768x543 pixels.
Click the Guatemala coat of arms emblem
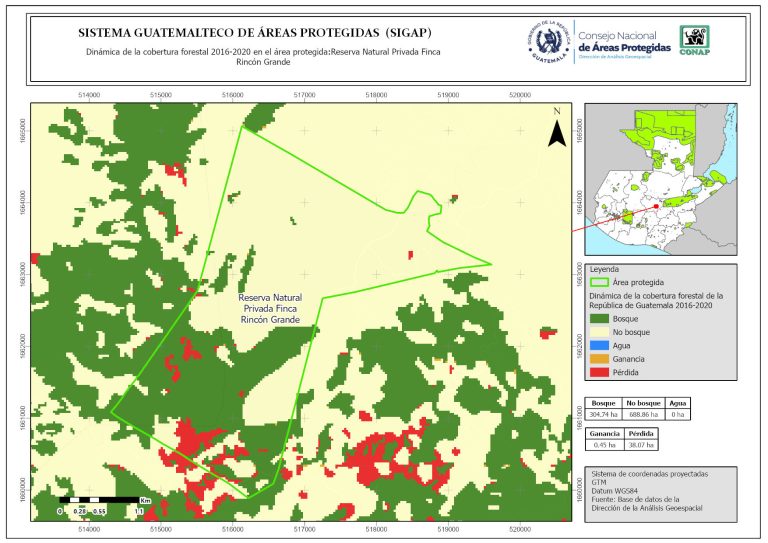tap(548, 42)
